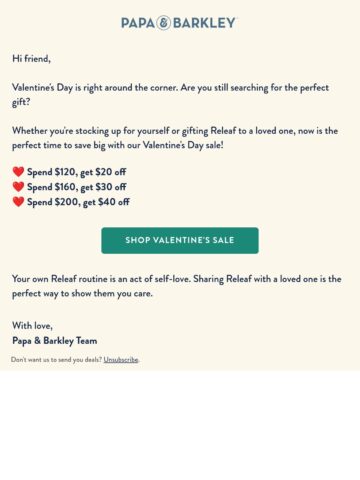The height and width of the screenshot is (480, 360).
Task: Click the heart next to Spend $120
Action: pyautogui.click(x=18, y=172)
